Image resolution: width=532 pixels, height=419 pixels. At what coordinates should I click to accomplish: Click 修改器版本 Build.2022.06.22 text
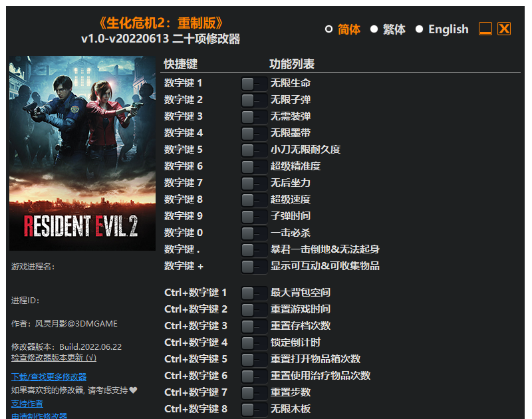tap(66, 347)
